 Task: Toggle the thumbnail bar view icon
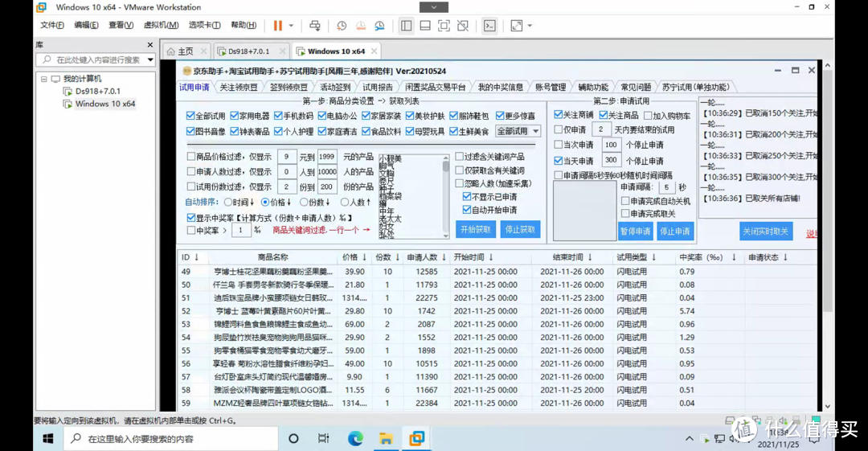tap(425, 26)
